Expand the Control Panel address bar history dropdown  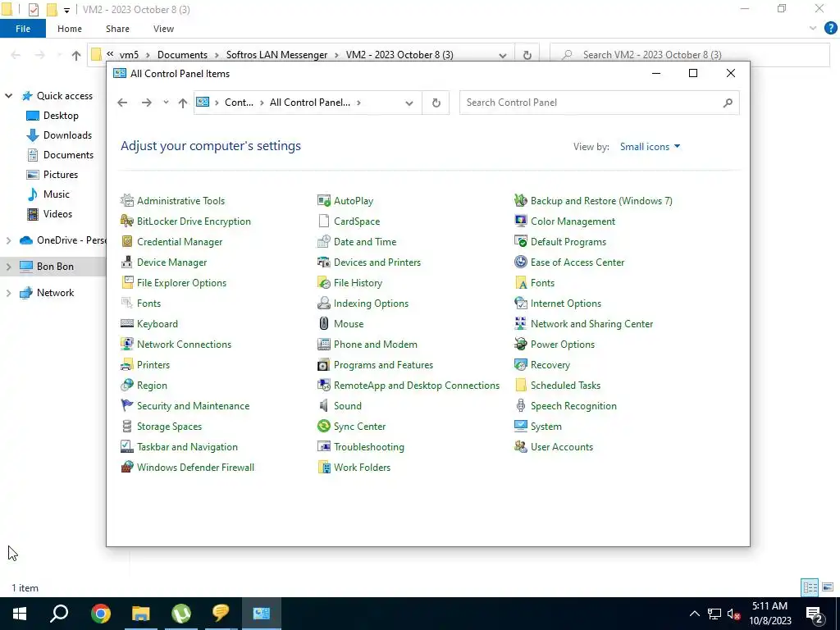pyautogui.click(x=409, y=103)
